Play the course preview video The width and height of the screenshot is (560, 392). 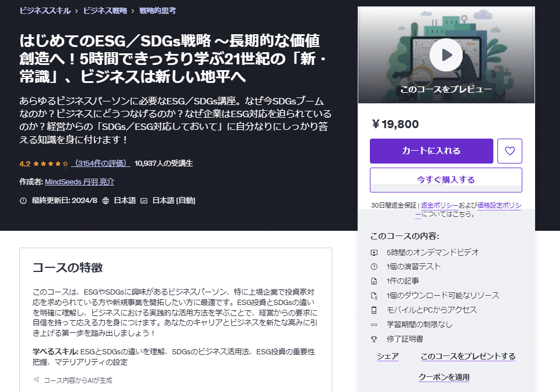(x=445, y=55)
